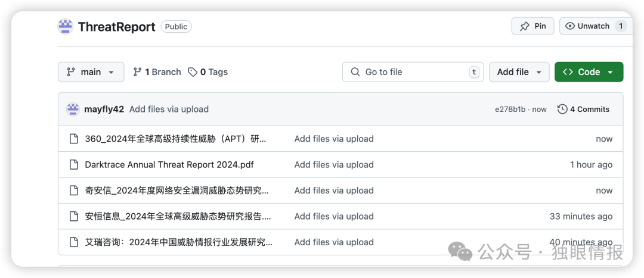Click the t keyboard shortcut hint
Image resolution: width=644 pixels, height=278 pixels.
[x=474, y=72]
